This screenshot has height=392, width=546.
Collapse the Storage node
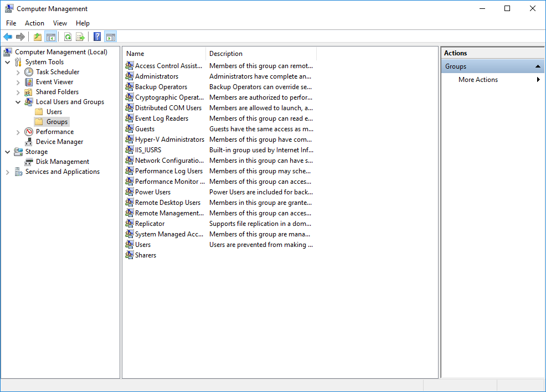click(8, 152)
